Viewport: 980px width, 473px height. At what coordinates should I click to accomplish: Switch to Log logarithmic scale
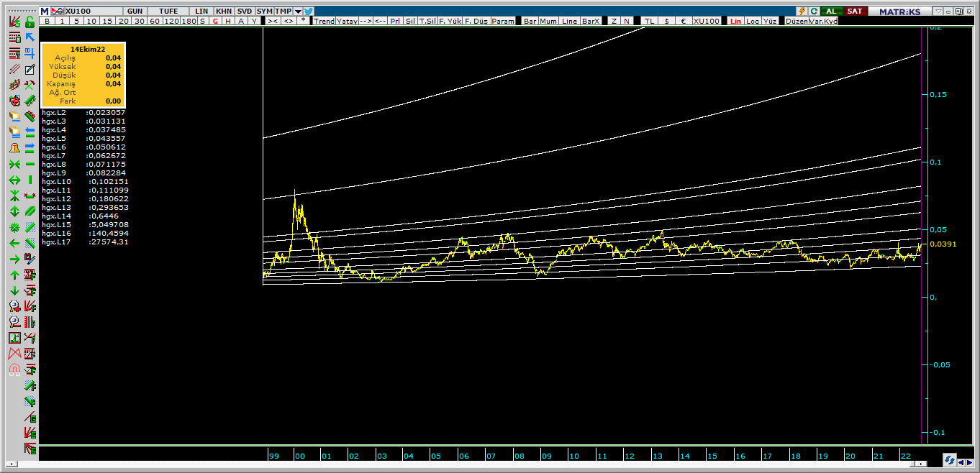click(x=753, y=21)
